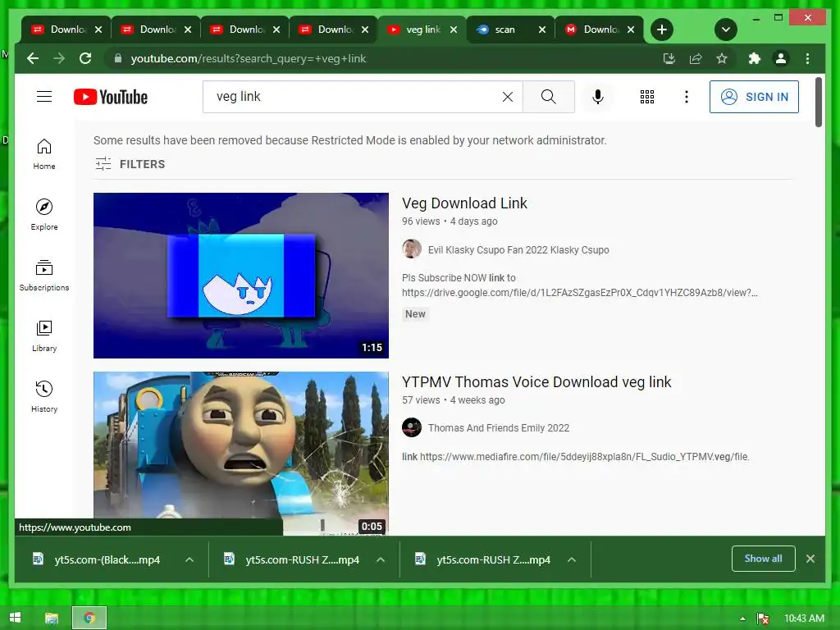Bookmark this page with star icon

click(x=722, y=58)
